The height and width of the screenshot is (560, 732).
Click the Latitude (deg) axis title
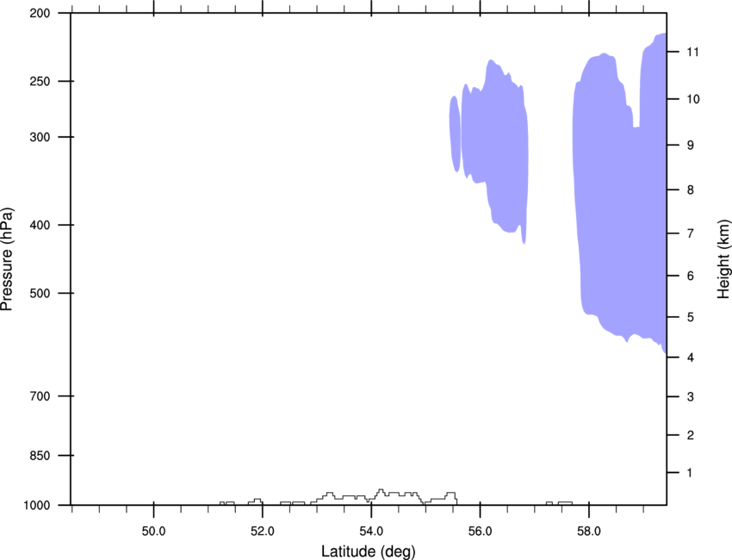tap(369, 551)
